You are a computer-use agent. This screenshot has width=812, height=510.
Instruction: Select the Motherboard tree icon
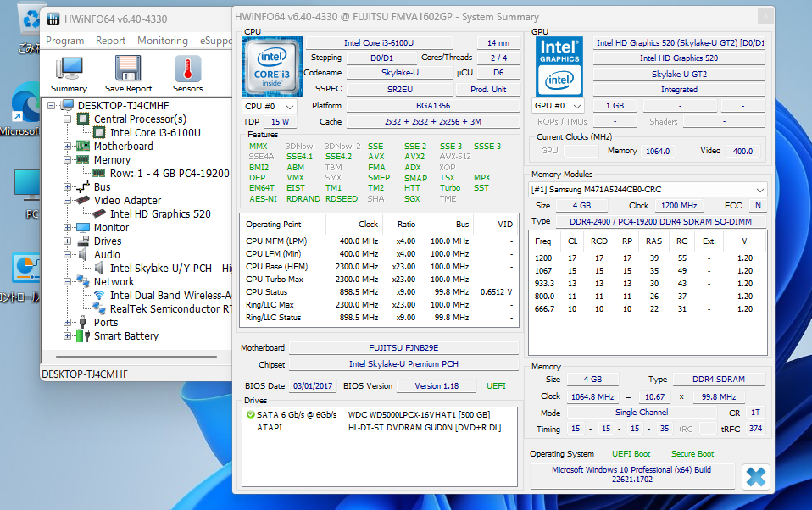pyautogui.click(x=83, y=146)
